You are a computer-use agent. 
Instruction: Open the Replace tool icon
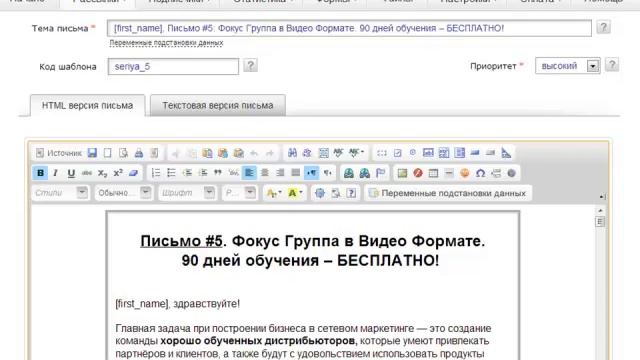(307, 153)
